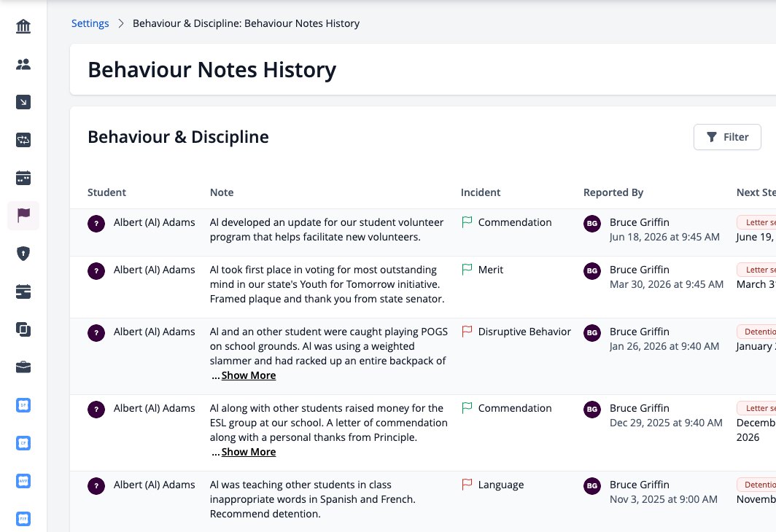Open the credit card sidebar icon
The height and width of the screenshot is (532, 776).
[23, 292]
